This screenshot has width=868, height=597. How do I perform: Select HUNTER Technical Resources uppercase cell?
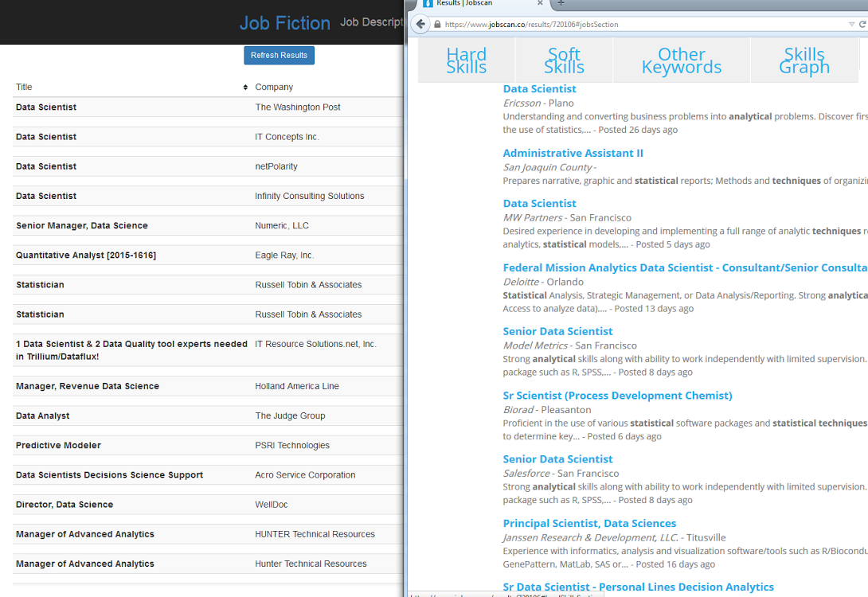(x=315, y=534)
